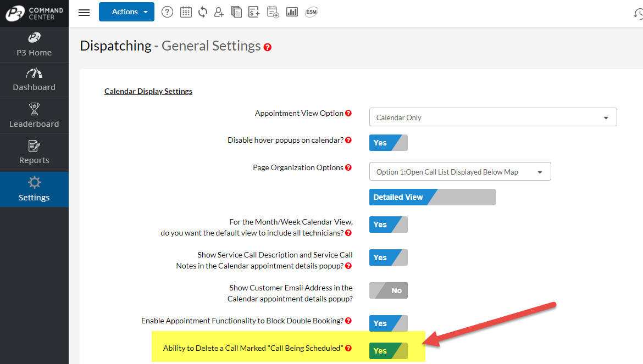This screenshot has width=643, height=364.
Task: Open the bar chart reports icon
Action: 292,12
